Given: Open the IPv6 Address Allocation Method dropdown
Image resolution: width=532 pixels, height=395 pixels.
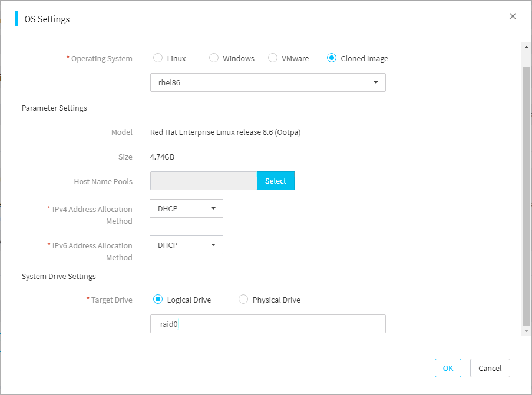Looking at the screenshot, I should pyautogui.click(x=186, y=245).
